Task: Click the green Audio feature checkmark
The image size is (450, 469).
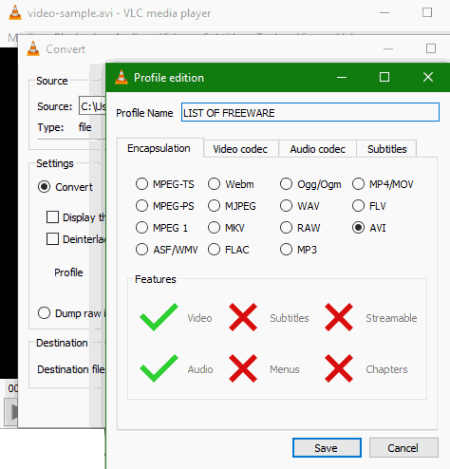Action: (159, 368)
